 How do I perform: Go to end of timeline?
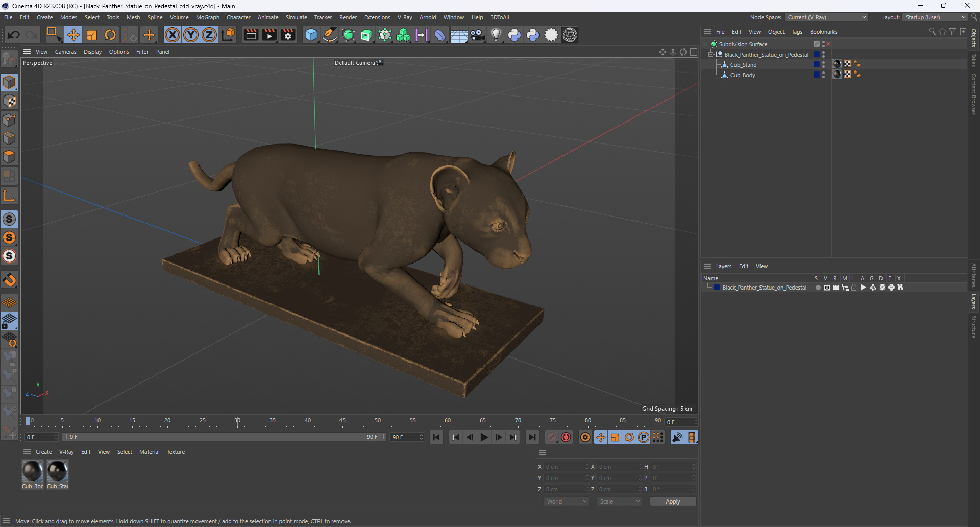[x=532, y=437]
